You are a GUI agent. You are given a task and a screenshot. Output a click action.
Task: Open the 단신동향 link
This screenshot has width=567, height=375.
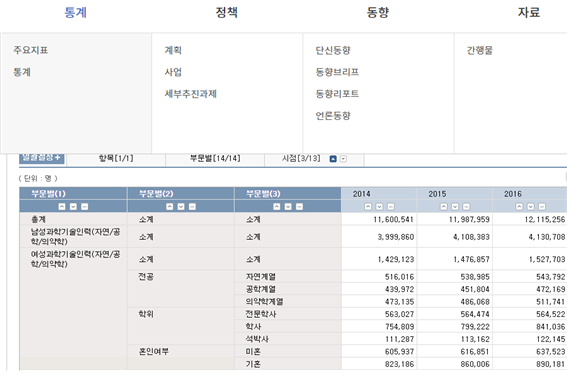click(333, 50)
